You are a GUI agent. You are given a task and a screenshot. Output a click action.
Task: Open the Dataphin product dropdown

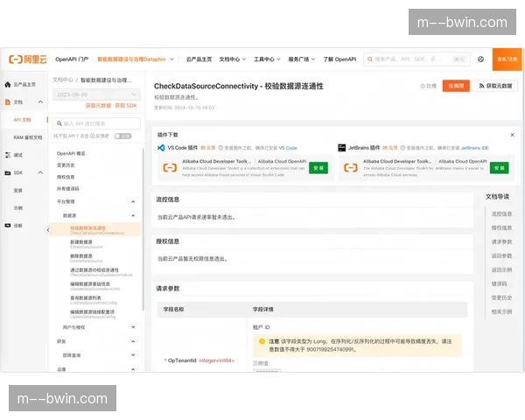(171, 59)
